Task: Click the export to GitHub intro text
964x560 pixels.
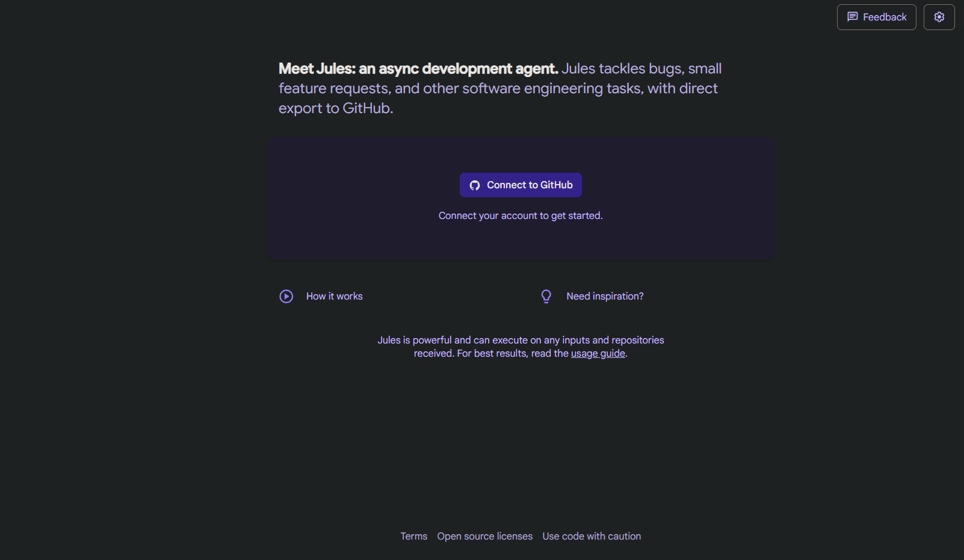Action: (335, 109)
